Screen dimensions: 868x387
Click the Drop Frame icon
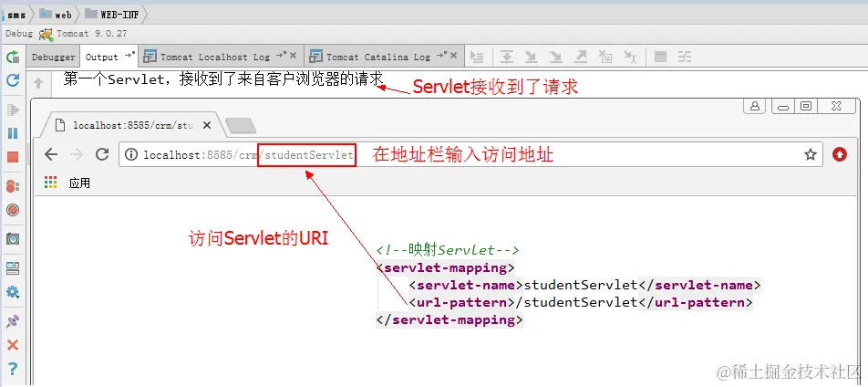click(x=605, y=57)
